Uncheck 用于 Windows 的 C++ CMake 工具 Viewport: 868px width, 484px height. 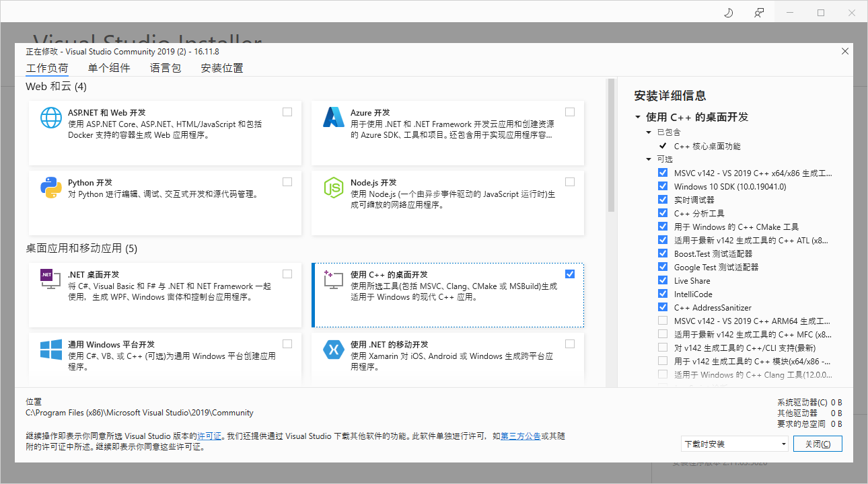(663, 227)
